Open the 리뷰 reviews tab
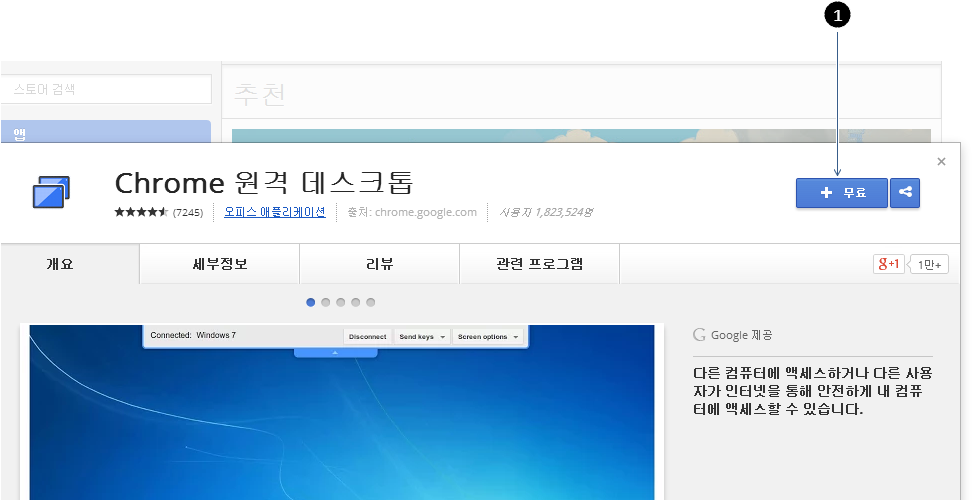This screenshot has width=980, height=501. click(379, 264)
